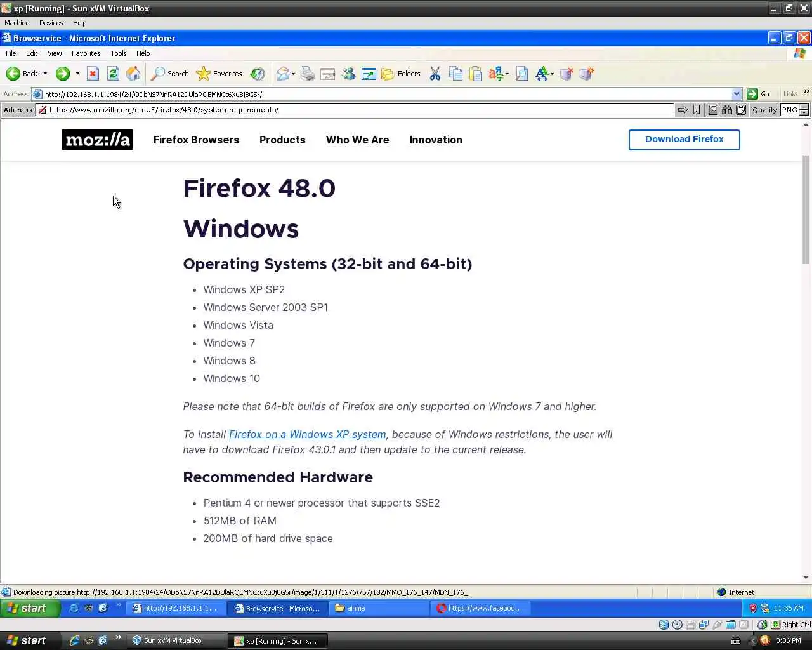
Task: Paste with the clipboard icon
Action: click(x=476, y=74)
